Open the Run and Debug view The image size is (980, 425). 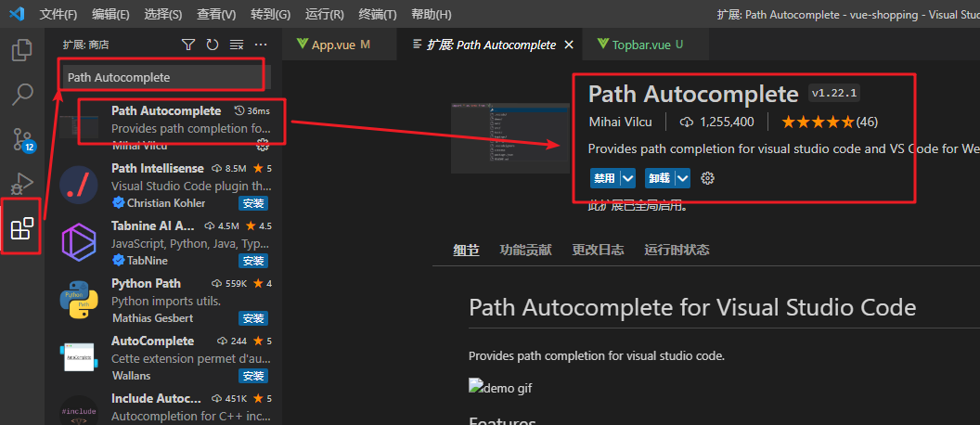point(22,183)
